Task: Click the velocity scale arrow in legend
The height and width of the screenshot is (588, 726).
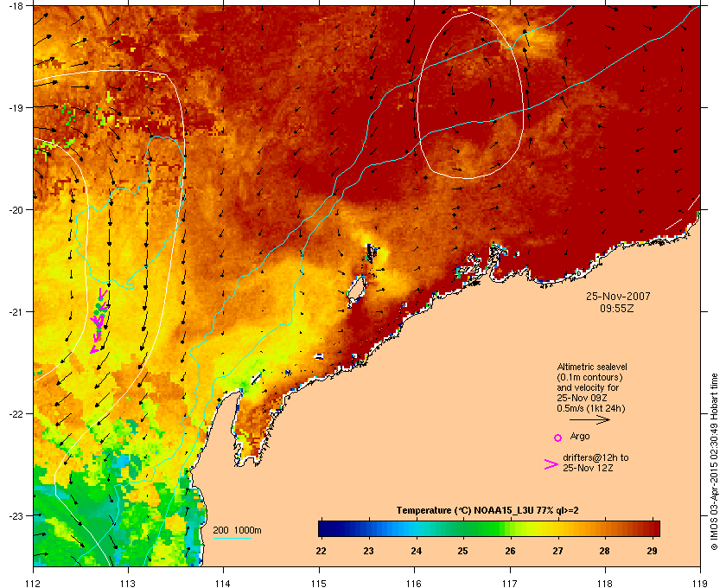Action: click(589, 420)
